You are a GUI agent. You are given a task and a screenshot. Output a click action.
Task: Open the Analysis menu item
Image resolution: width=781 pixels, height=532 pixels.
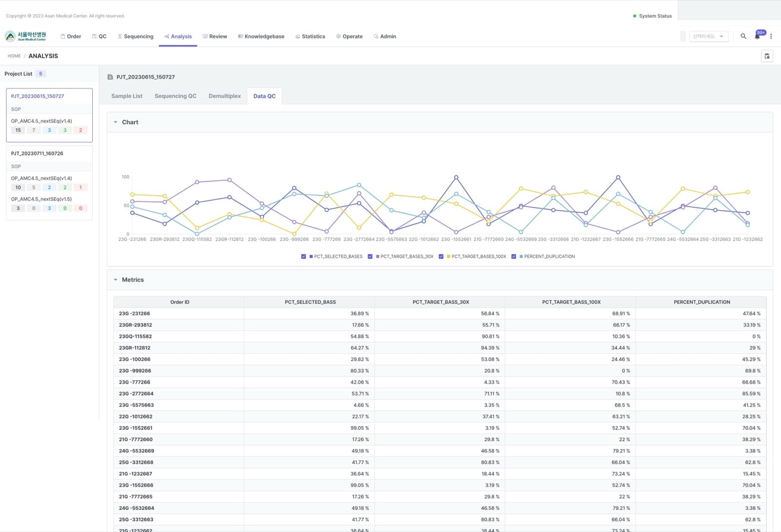(x=178, y=36)
